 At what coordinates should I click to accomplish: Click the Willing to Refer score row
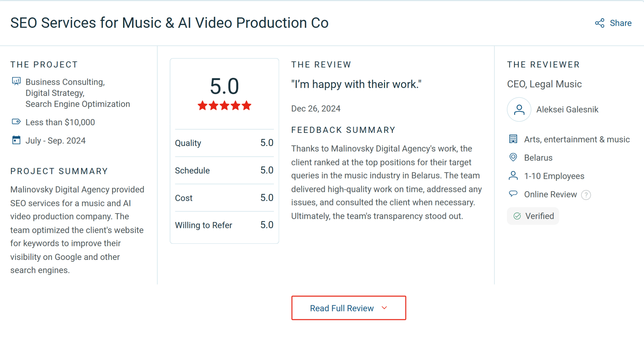pos(224,225)
